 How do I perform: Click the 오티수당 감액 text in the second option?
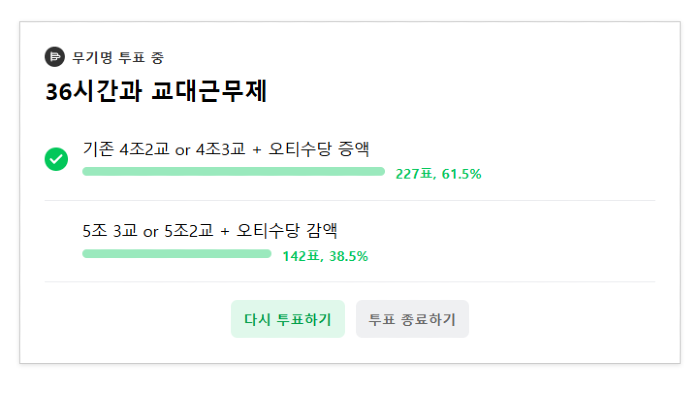287,231
